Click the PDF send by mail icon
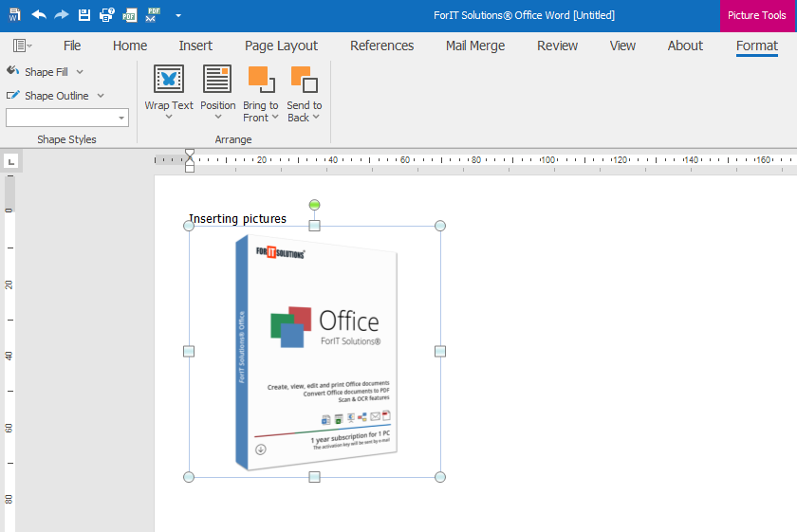 click(153, 15)
